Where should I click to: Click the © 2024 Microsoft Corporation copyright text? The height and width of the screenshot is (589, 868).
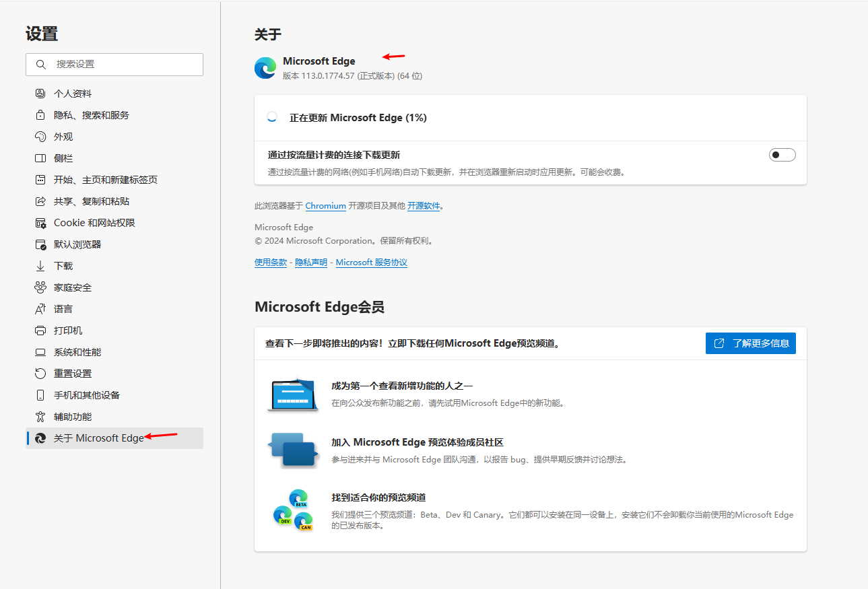(344, 241)
